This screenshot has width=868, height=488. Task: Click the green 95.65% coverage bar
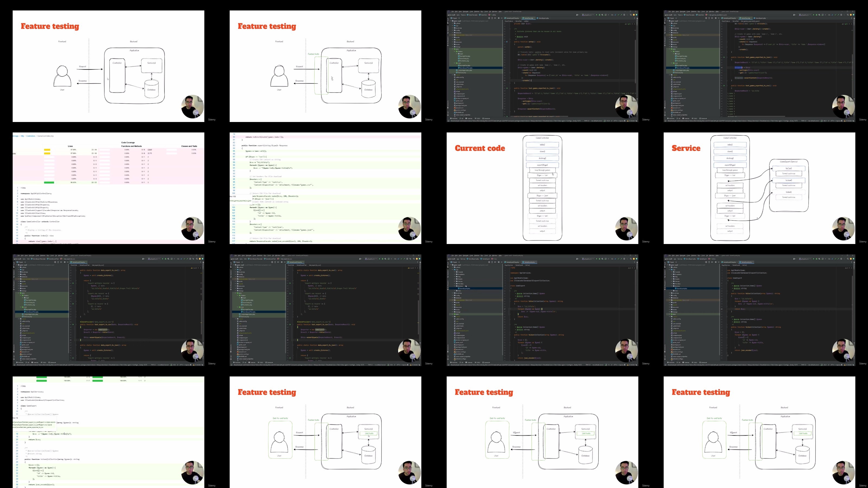pyautogui.click(x=49, y=182)
